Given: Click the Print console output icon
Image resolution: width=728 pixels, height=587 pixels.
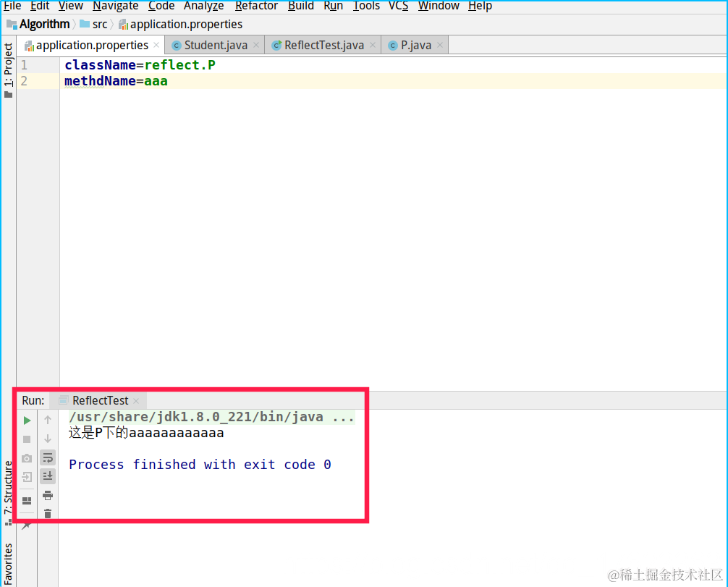Looking at the screenshot, I should tap(48, 496).
